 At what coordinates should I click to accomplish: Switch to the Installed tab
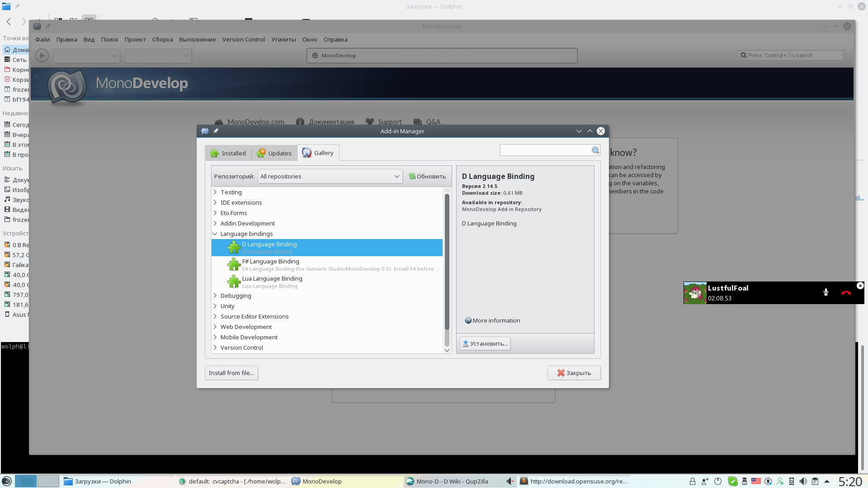pos(228,153)
